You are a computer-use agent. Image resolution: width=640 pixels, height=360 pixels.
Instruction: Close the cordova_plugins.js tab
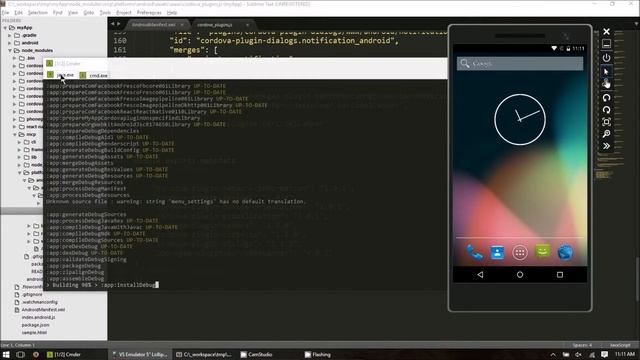(247, 25)
